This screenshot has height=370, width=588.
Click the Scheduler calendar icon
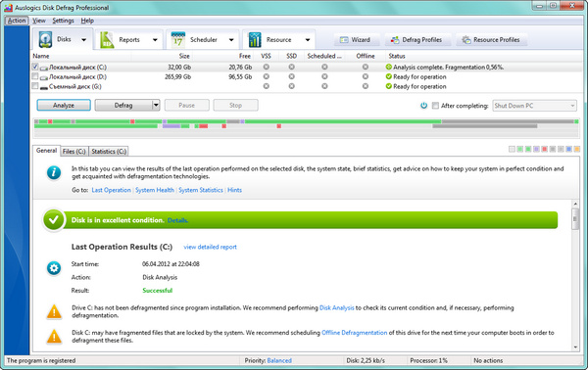[x=177, y=40]
